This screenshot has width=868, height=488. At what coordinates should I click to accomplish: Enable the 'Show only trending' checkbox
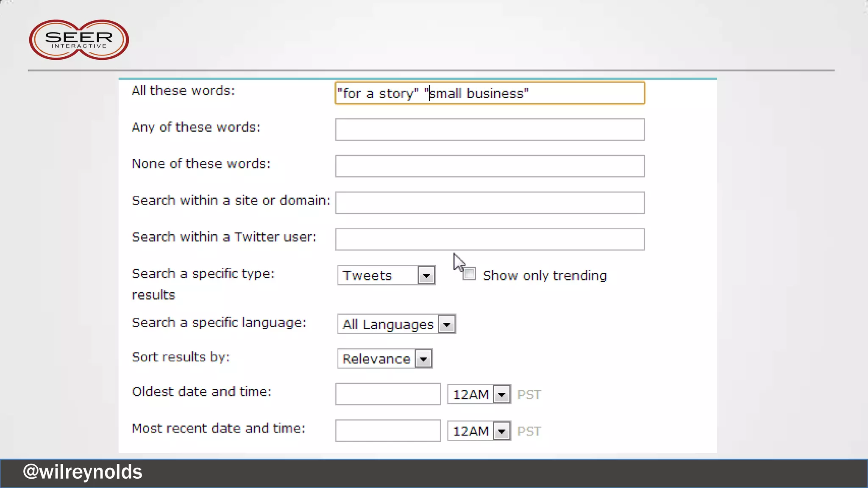coord(469,274)
